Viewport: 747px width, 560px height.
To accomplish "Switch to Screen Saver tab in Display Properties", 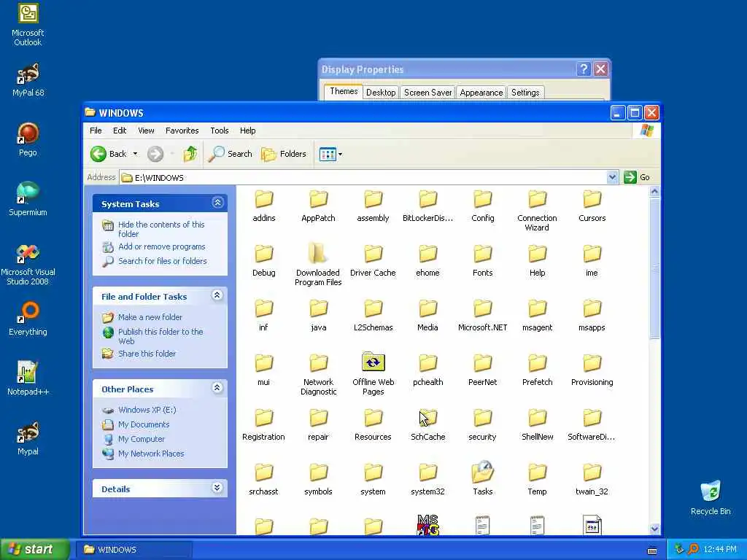I will coord(427,93).
